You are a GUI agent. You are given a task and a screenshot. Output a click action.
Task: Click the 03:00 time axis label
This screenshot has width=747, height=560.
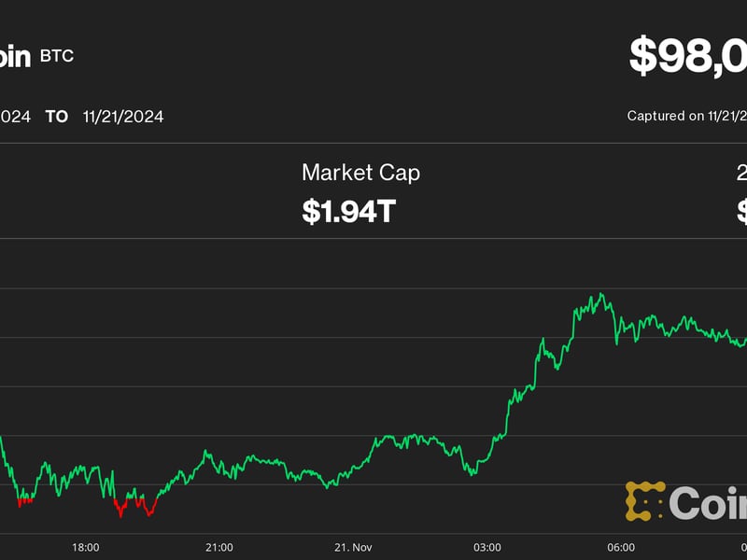(x=486, y=547)
